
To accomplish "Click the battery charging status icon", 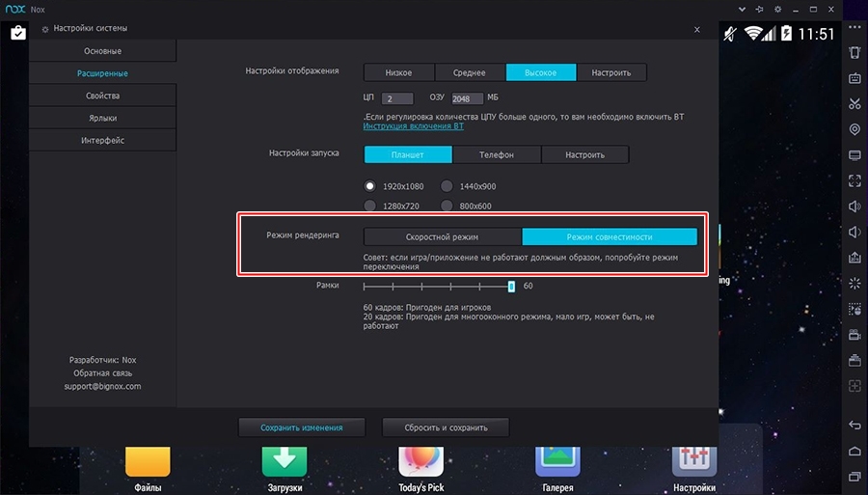I will point(786,33).
